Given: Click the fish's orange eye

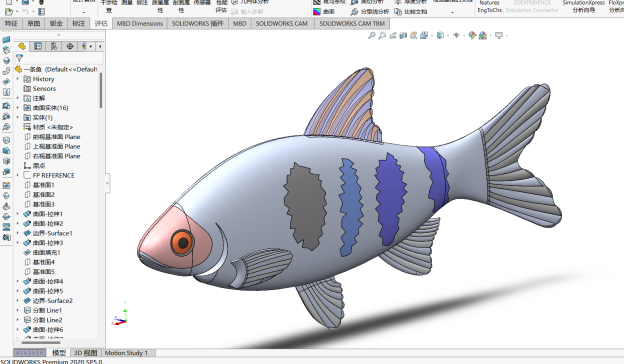Looking at the screenshot, I should coord(183,243).
